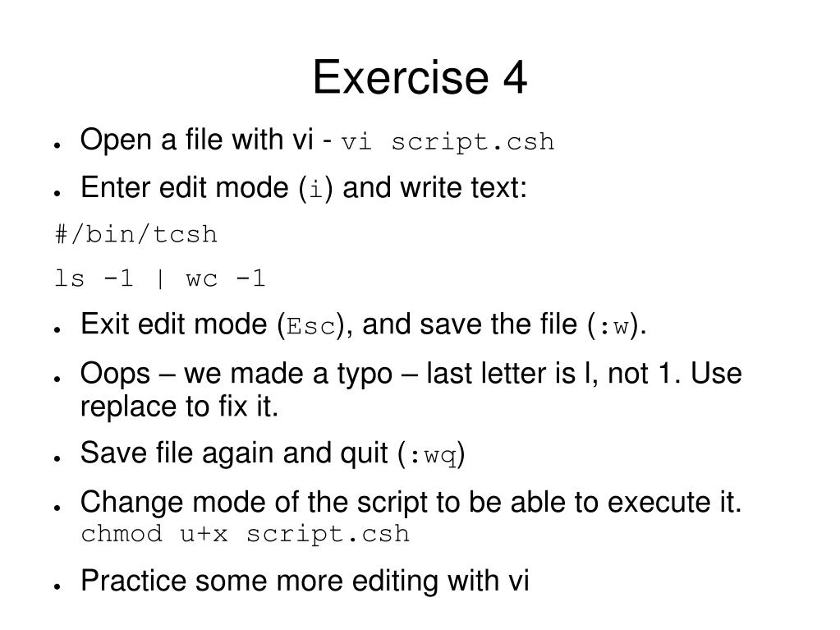Click the bullet before 'Open a file'
The width and height of the screenshot is (840, 630).
point(57,145)
